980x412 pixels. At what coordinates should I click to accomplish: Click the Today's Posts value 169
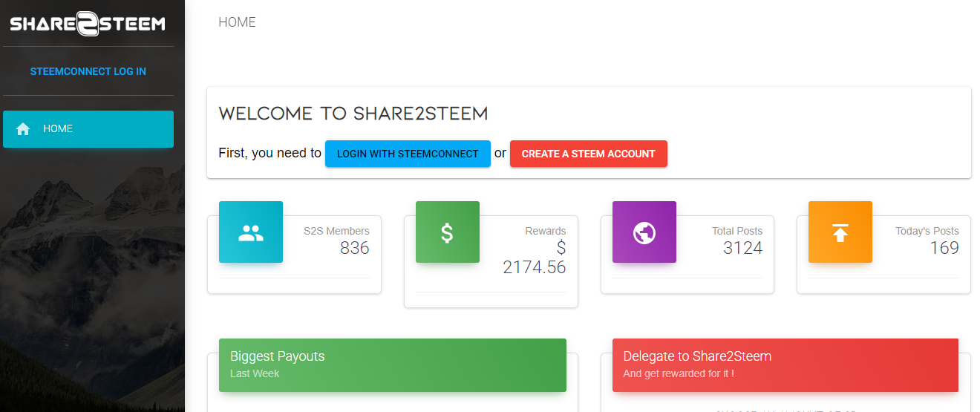point(944,248)
